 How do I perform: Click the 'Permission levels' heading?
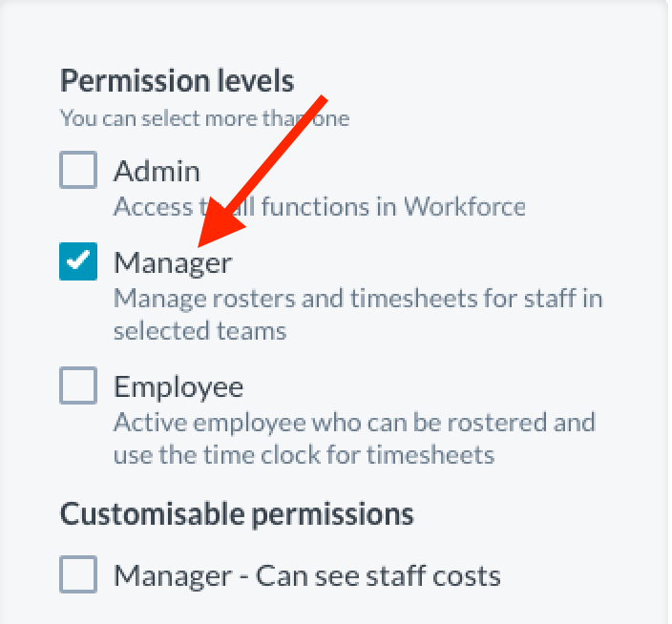(177, 80)
